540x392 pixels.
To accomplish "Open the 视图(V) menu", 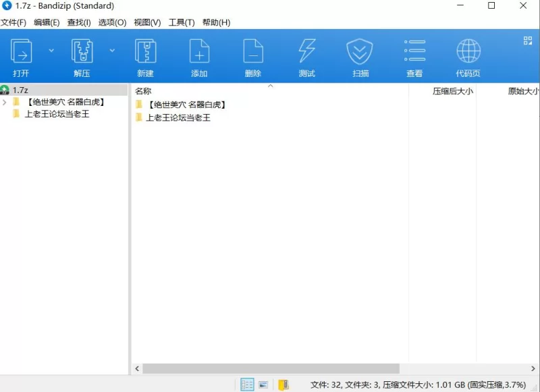I will (147, 22).
